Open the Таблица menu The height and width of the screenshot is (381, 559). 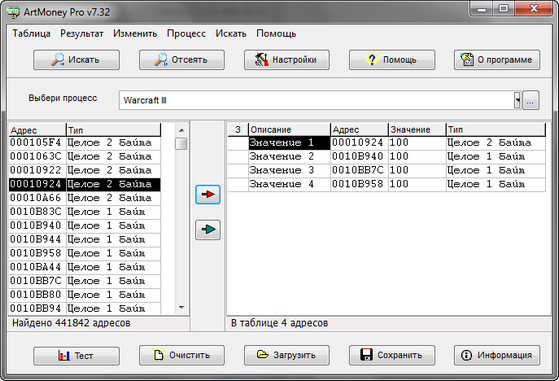(x=31, y=34)
